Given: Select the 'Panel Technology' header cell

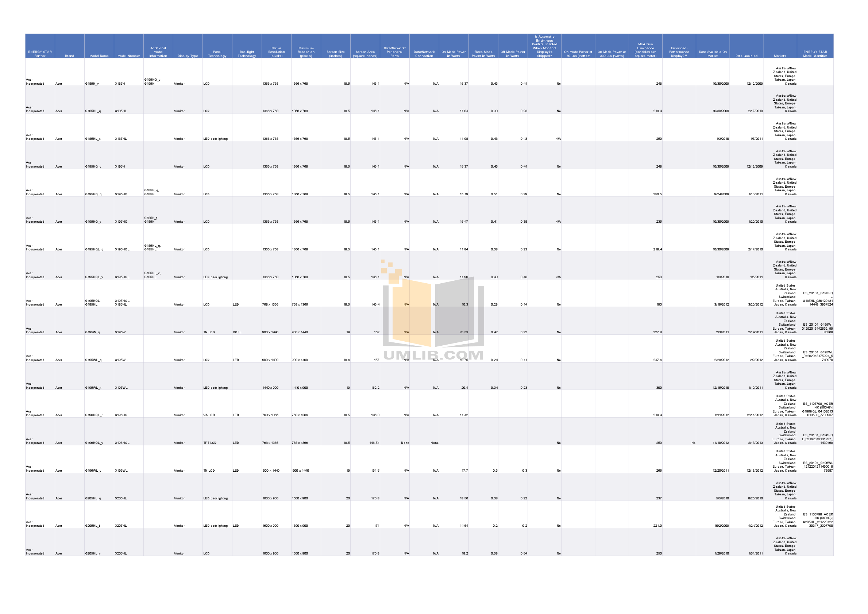Looking at the screenshot, I should pyautogui.click(x=217, y=54).
